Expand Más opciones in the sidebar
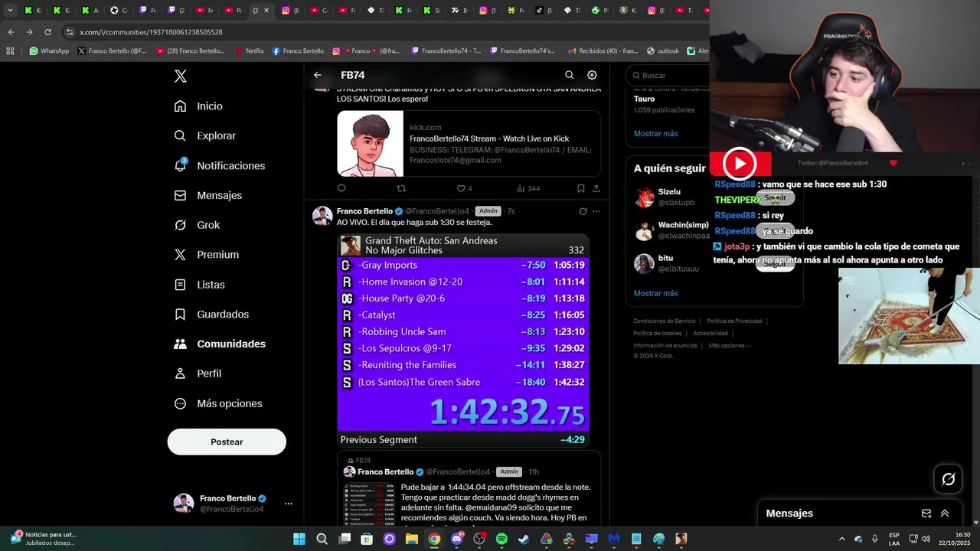980x551 pixels. 218,403
